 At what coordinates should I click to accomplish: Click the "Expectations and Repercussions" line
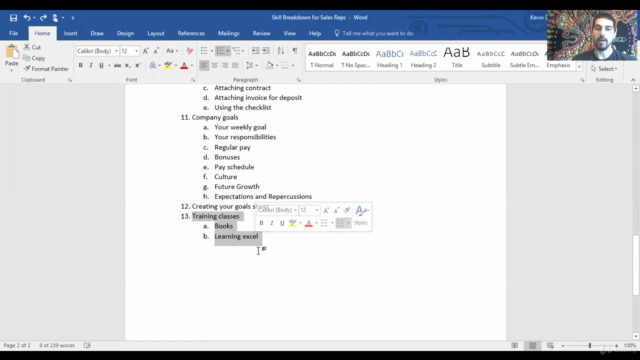[x=263, y=197]
